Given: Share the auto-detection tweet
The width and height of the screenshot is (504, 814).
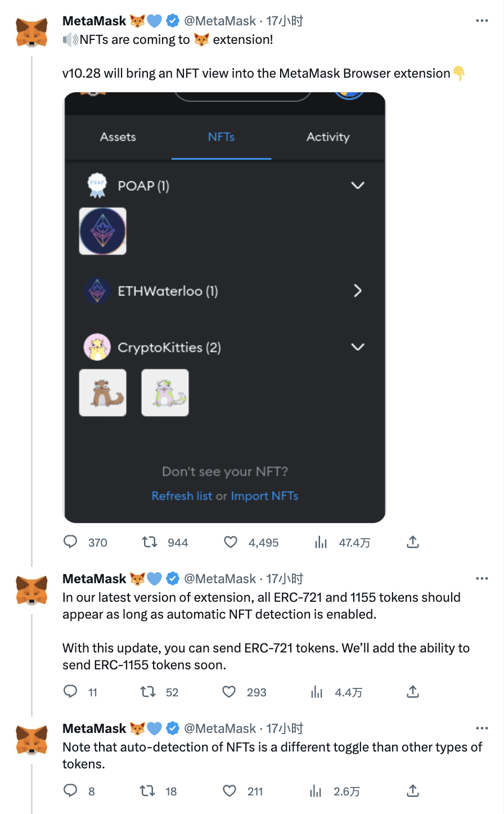Looking at the screenshot, I should [x=412, y=790].
